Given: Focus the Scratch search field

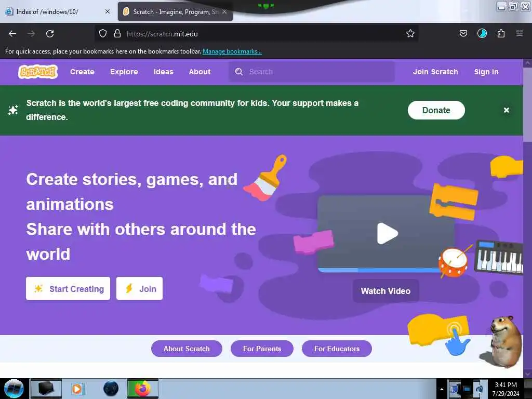Looking at the screenshot, I should [312, 72].
